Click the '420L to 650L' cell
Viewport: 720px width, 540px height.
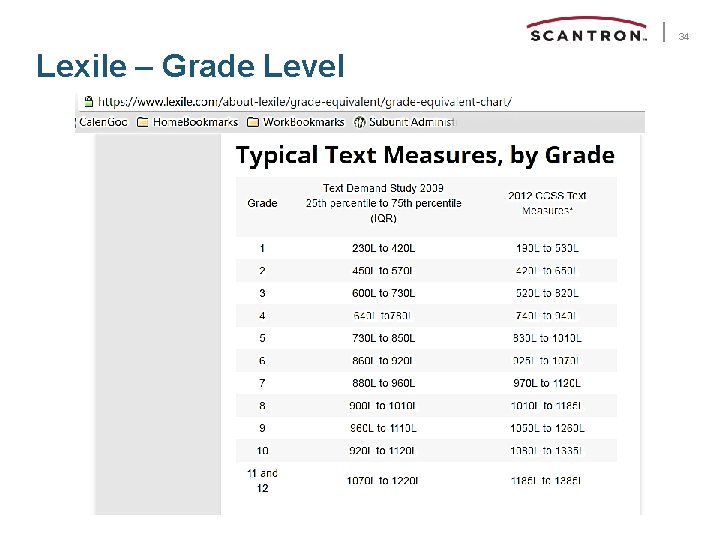546,271
